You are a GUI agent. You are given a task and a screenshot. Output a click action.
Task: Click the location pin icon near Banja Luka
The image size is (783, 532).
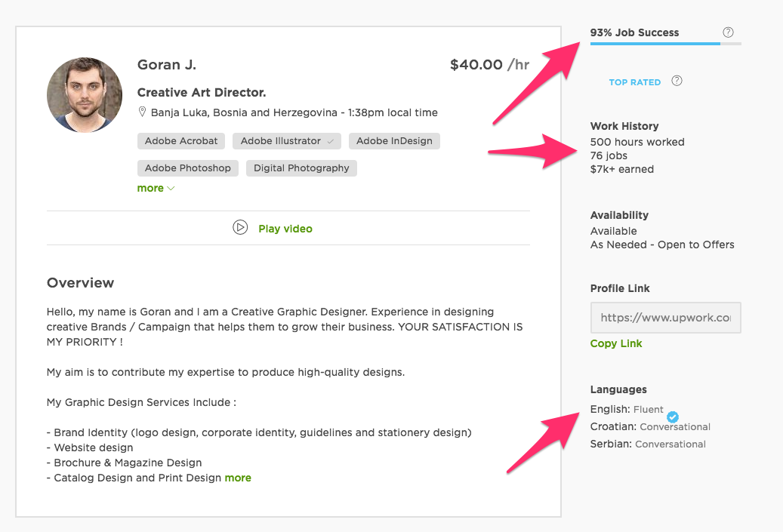pyautogui.click(x=142, y=112)
